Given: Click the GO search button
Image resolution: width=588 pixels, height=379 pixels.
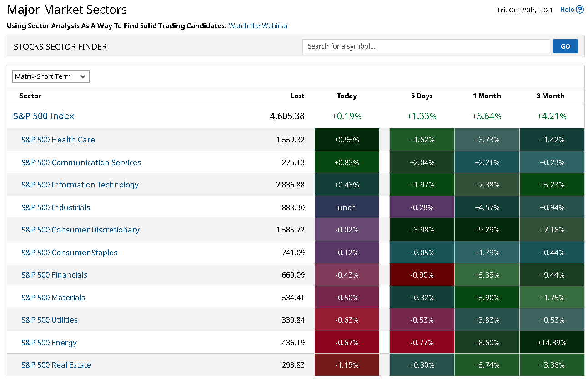Looking at the screenshot, I should 565,46.
